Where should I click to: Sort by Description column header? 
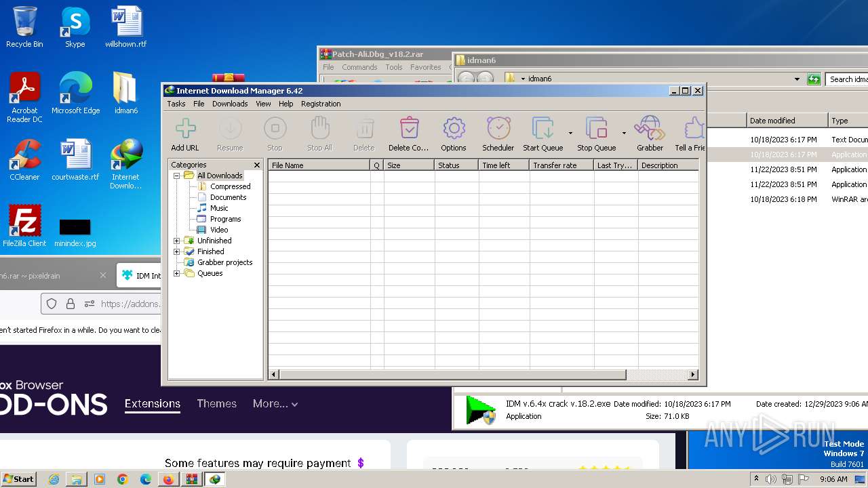tap(668, 165)
